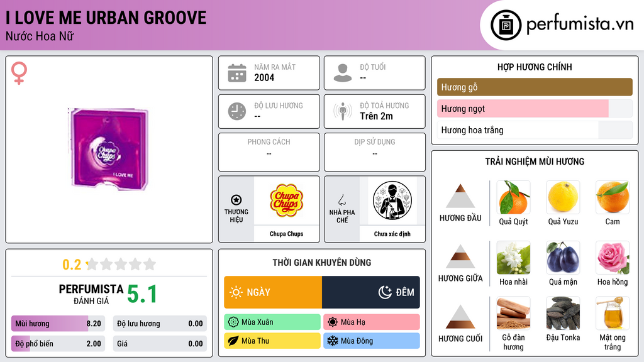
Task: Open the Chưa xác định perfumer link
Action: point(392,234)
